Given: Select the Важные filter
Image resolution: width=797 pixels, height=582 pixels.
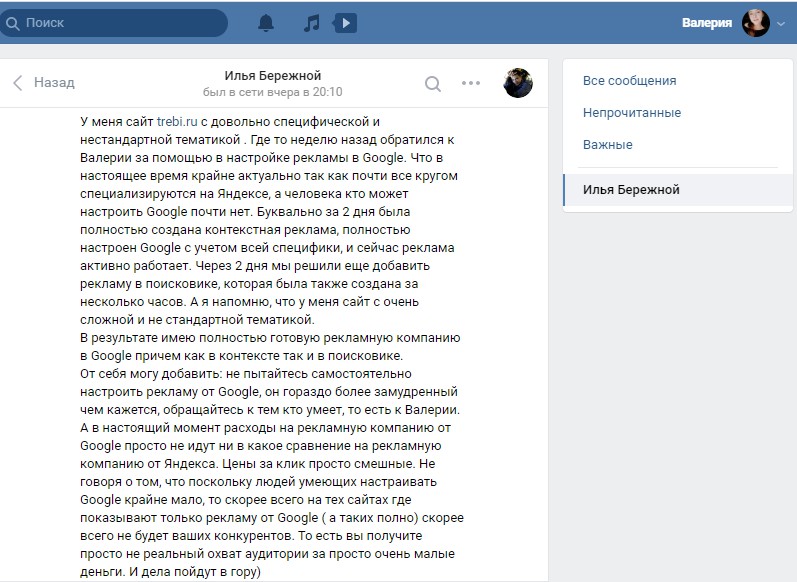Looking at the screenshot, I should click(x=607, y=145).
